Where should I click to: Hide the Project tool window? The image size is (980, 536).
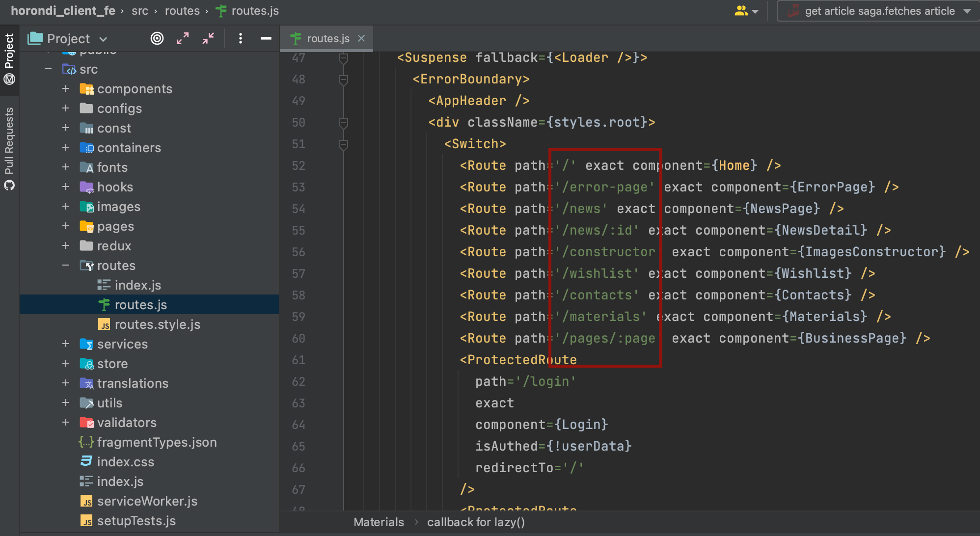click(x=266, y=38)
